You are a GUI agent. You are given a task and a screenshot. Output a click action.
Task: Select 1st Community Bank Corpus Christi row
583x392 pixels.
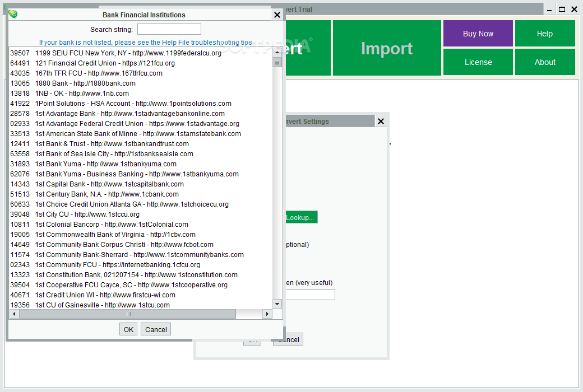coord(141,244)
